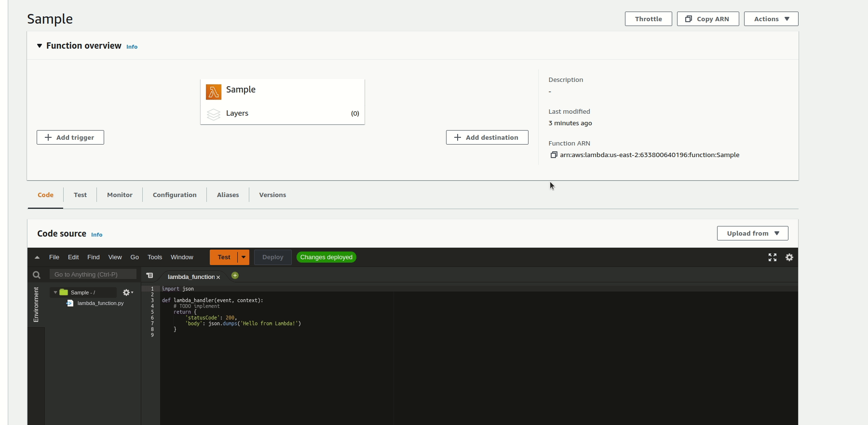This screenshot has width=868, height=425.
Task: Open the Find menu in the editor
Action: click(94, 257)
